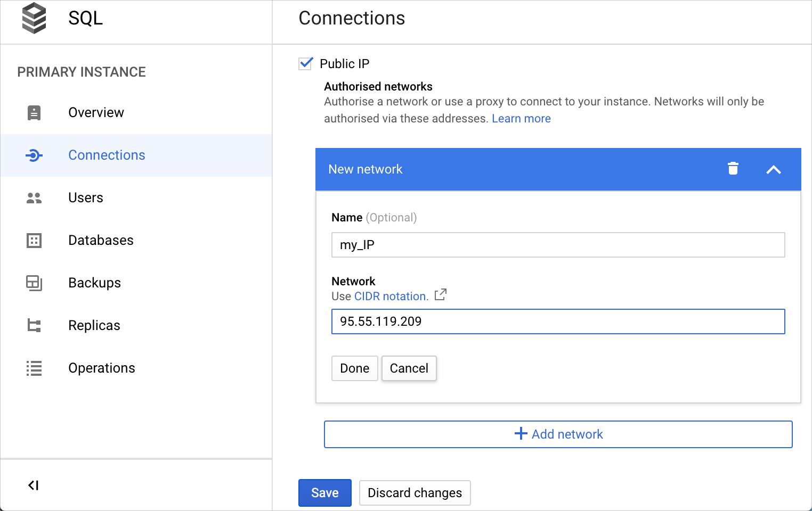Click inside the Network IP address field
Viewport: 812px width, 511px height.
[x=558, y=322]
